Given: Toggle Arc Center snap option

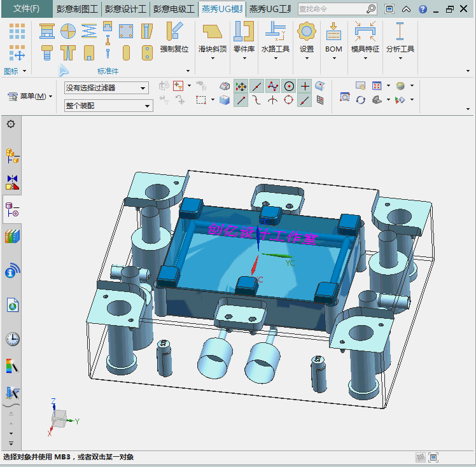Looking at the screenshot, I should (x=289, y=87).
